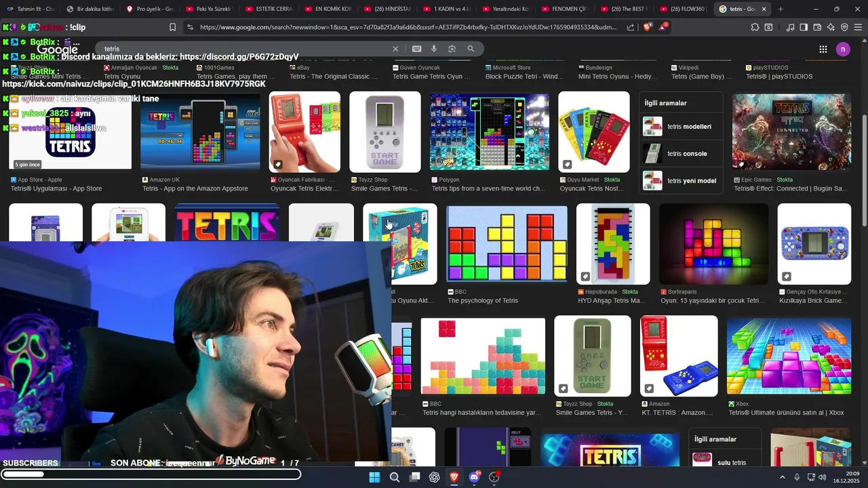
Task: Switch to the 'Pro üyelik' tab
Action: coord(149,9)
